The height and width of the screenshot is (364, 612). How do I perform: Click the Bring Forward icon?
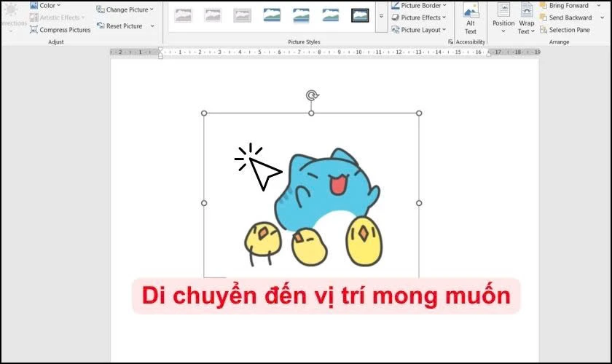544,6
